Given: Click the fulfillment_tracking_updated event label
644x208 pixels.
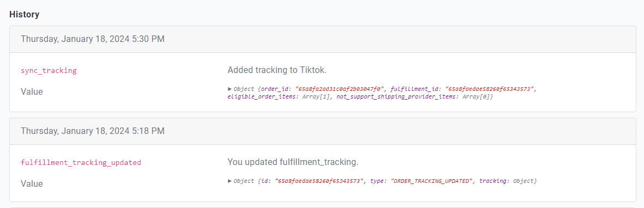Looking at the screenshot, I should pyautogui.click(x=81, y=162).
